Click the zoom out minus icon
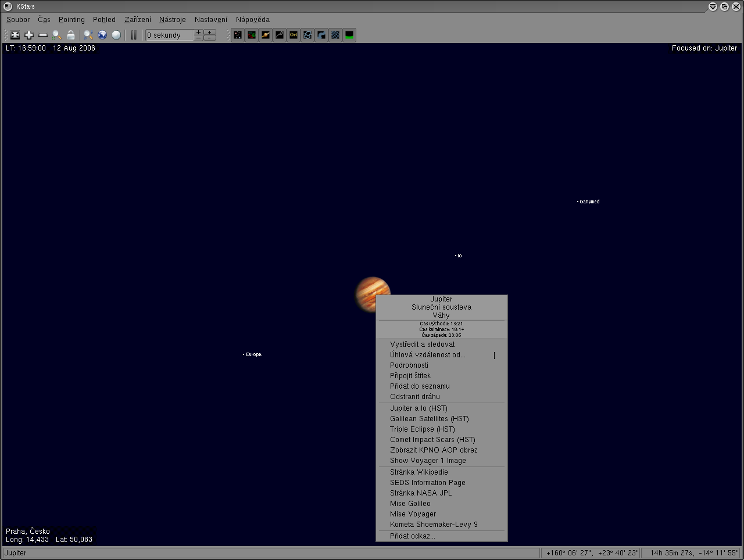 [43, 35]
